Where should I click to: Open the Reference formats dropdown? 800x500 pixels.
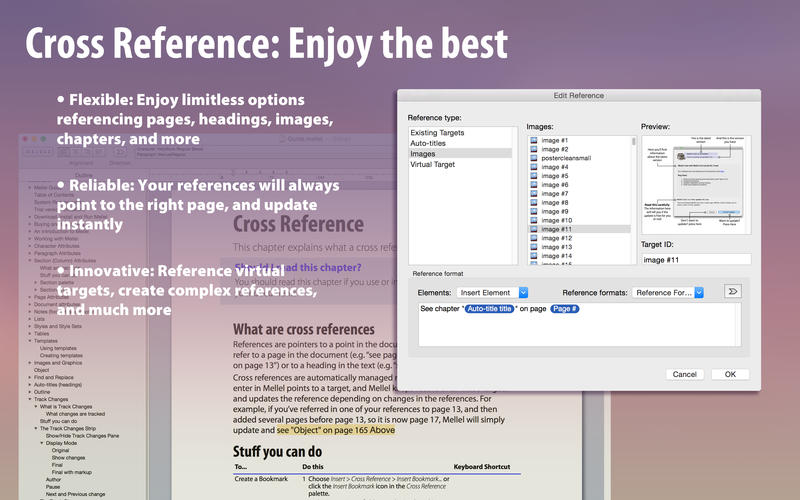669,292
